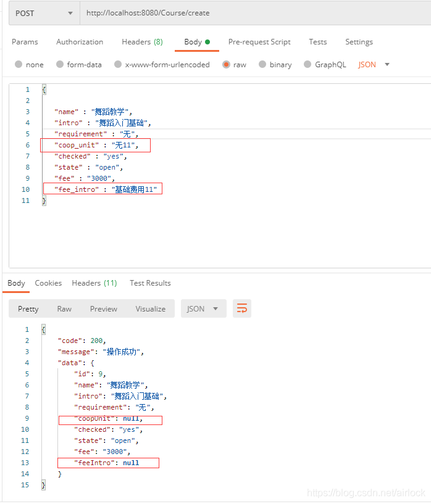Click the wrap lines icon in response toolbar
The width and height of the screenshot is (431, 504).
242,308
